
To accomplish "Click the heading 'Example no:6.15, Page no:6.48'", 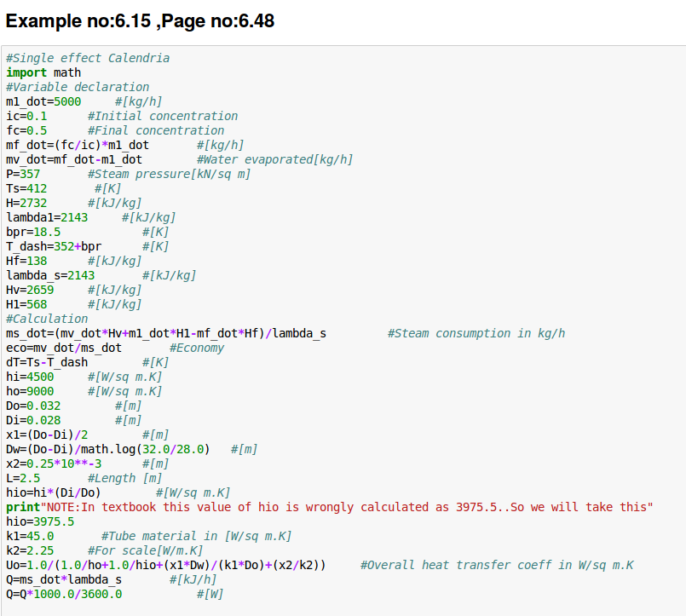I will [140, 21].
